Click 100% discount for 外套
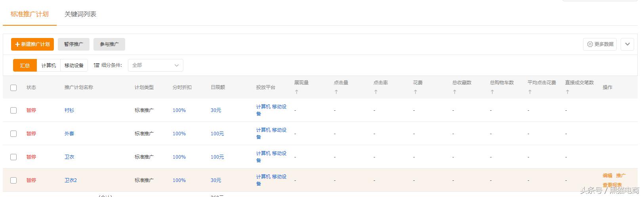Image resolution: width=644 pixels, height=197 pixels. [x=179, y=134]
